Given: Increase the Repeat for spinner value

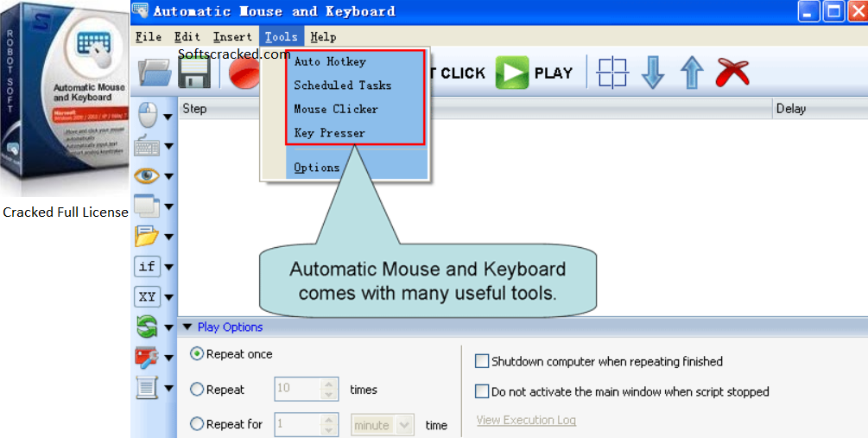Looking at the screenshot, I should (x=329, y=419).
